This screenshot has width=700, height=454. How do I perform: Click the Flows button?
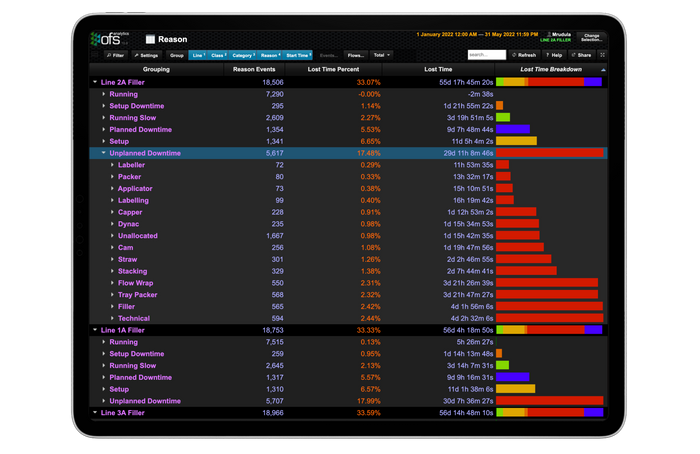pos(355,55)
